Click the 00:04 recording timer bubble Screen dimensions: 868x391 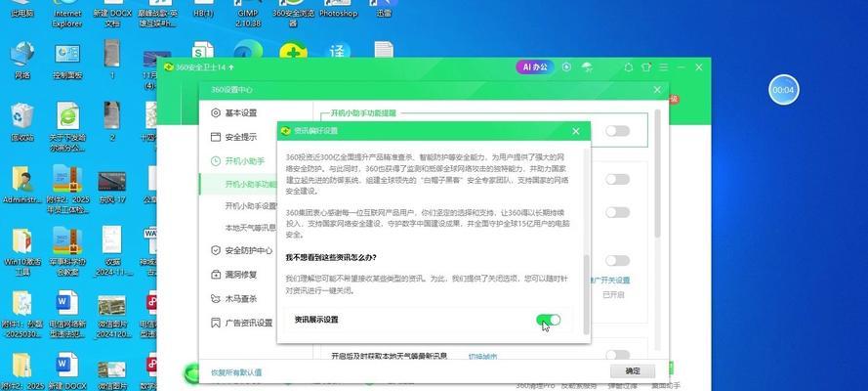783,90
